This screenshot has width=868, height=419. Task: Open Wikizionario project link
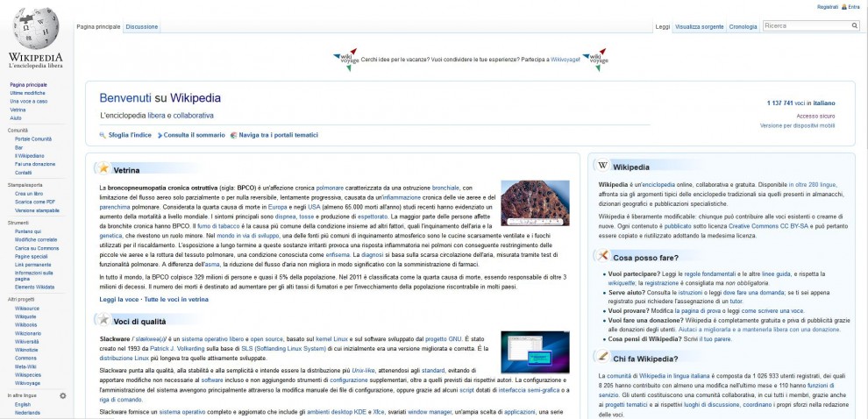click(28, 334)
